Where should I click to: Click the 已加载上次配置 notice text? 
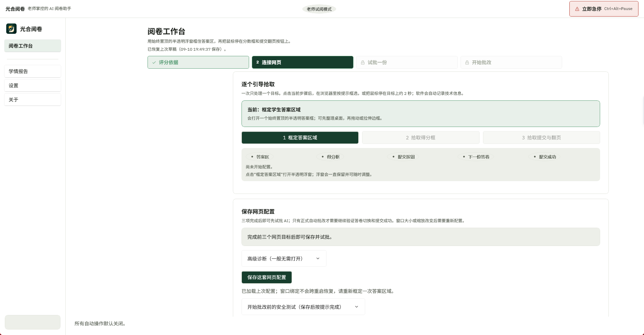pos(318,291)
